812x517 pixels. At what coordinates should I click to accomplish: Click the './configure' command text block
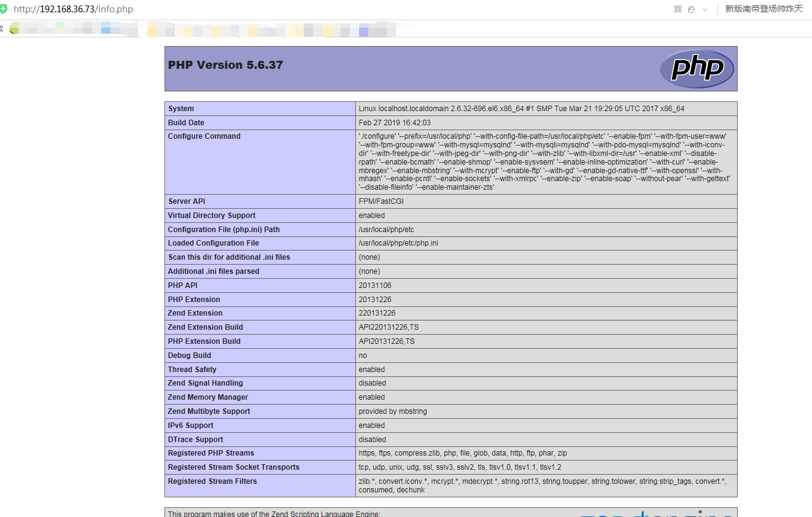coord(544,162)
